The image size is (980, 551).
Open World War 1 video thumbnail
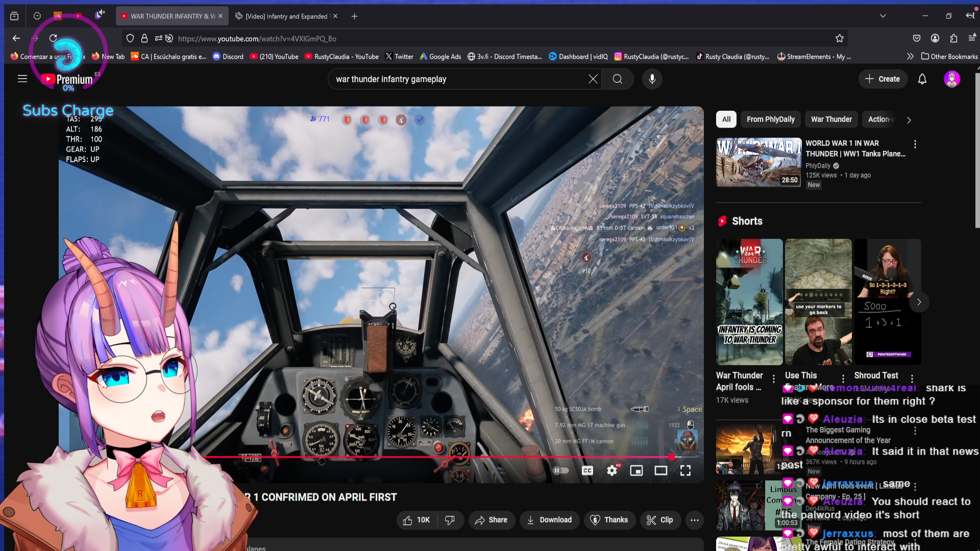(758, 162)
